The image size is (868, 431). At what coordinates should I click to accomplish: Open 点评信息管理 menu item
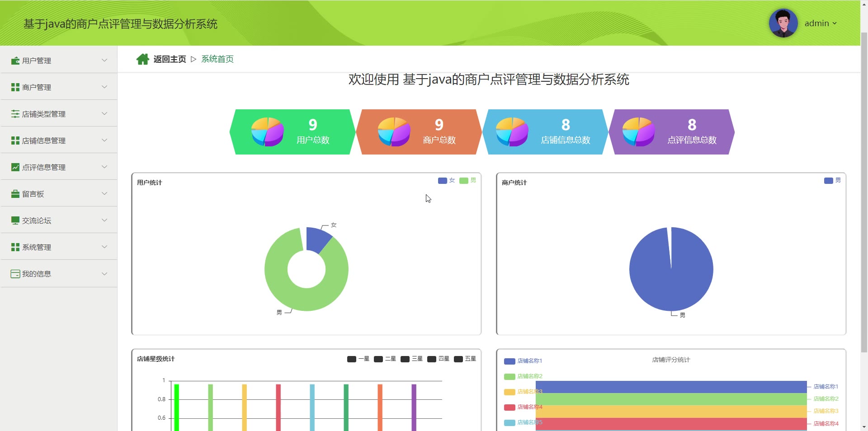point(59,167)
